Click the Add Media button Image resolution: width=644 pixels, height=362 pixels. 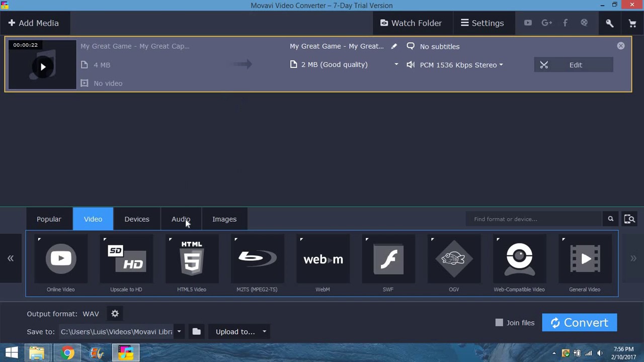34,23
